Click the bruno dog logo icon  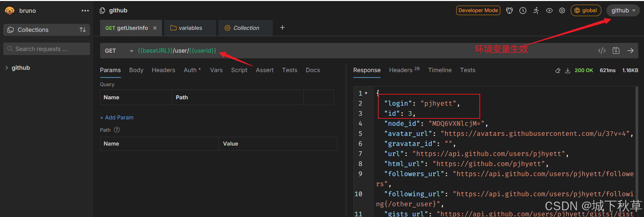10,11
